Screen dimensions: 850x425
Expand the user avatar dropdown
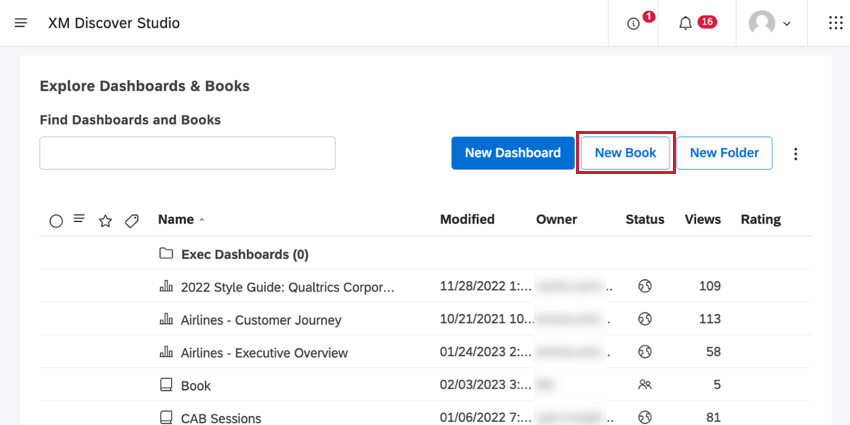click(x=770, y=23)
